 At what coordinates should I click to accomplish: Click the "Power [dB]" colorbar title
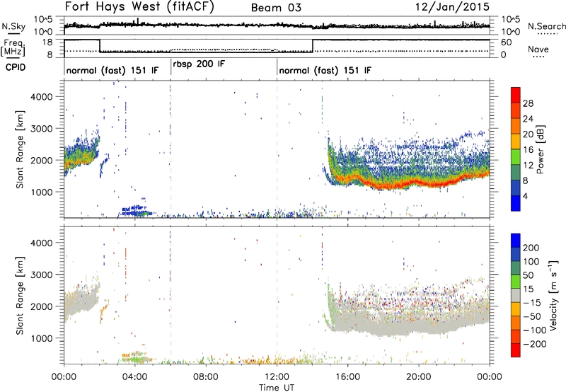(x=541, y=149)
